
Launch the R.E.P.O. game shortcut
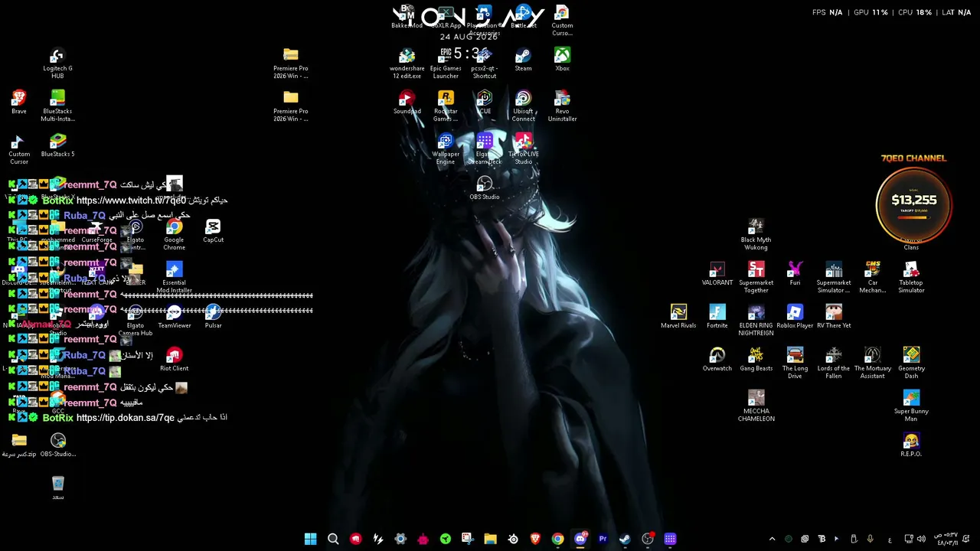pos(911,445)
